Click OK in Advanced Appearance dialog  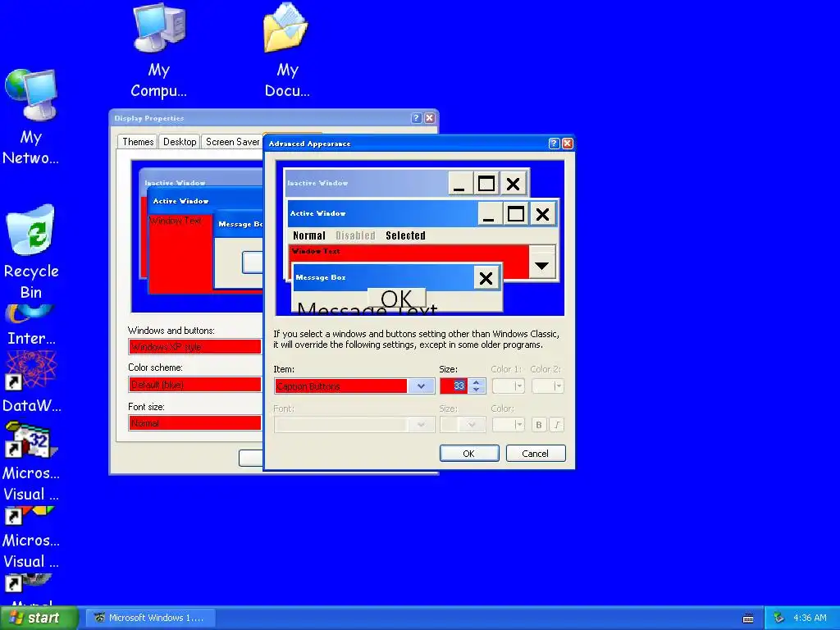click(x=468, y=453)
